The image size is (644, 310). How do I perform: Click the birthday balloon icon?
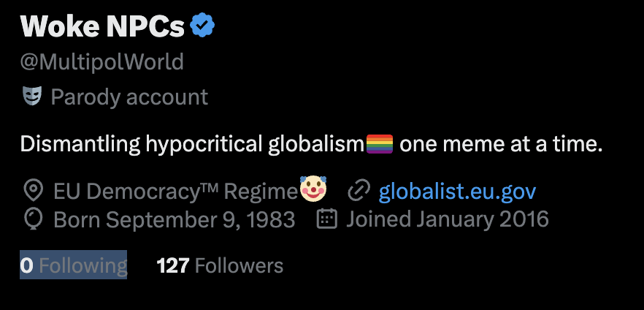tap(32, 219)
